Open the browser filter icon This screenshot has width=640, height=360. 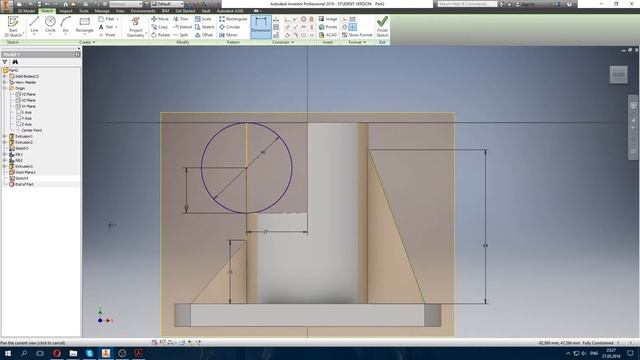tap(5, 62)
